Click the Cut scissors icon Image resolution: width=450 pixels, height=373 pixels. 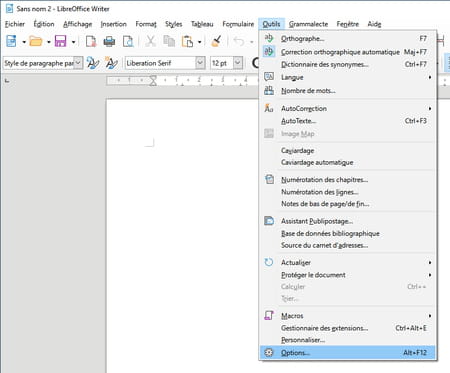tap(151, 41)
